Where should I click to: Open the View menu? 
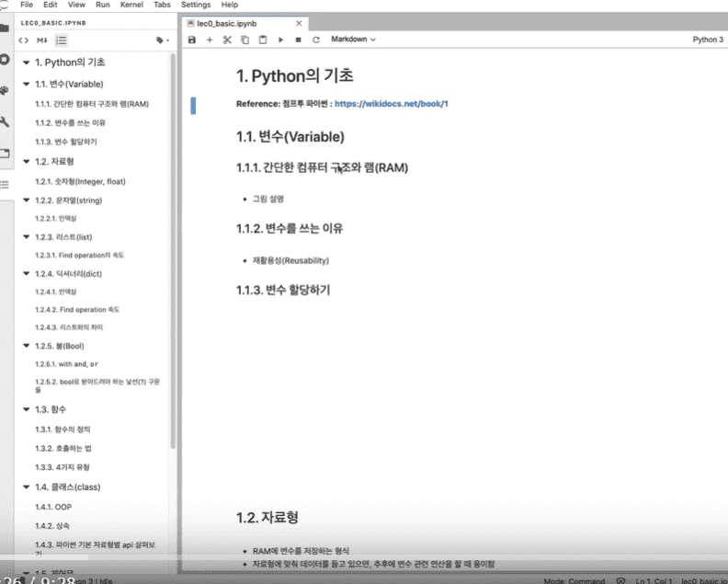(x=76, y=5)
